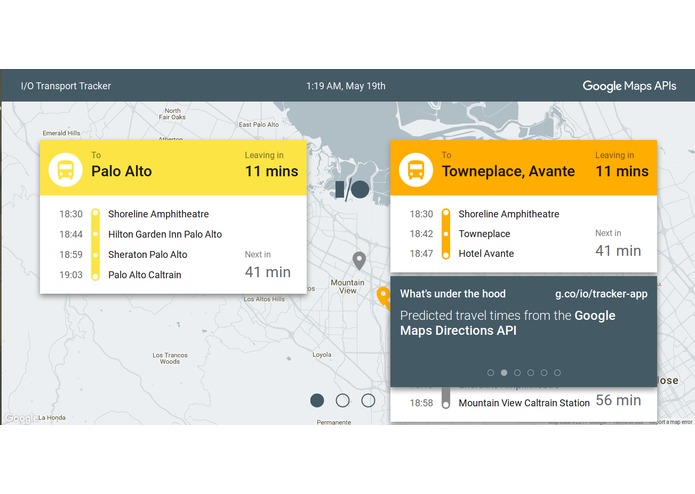Click the Mountain View map label
This screenshot has width=695, height=494.
(x=348, y=287)
